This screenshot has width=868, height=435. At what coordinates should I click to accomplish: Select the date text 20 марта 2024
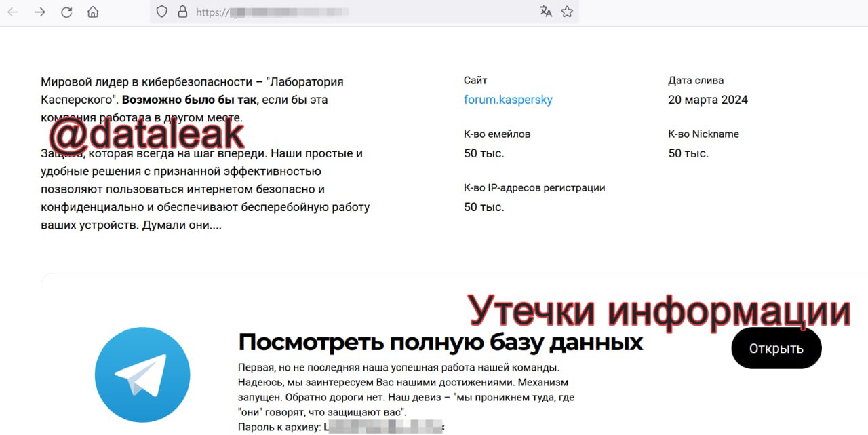click(708, 100)
